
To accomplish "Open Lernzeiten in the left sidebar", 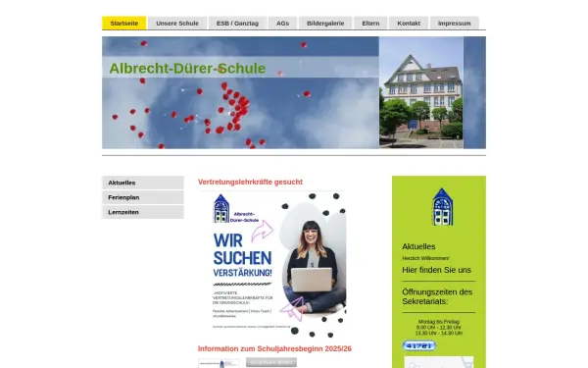I will tap(143, 212).
